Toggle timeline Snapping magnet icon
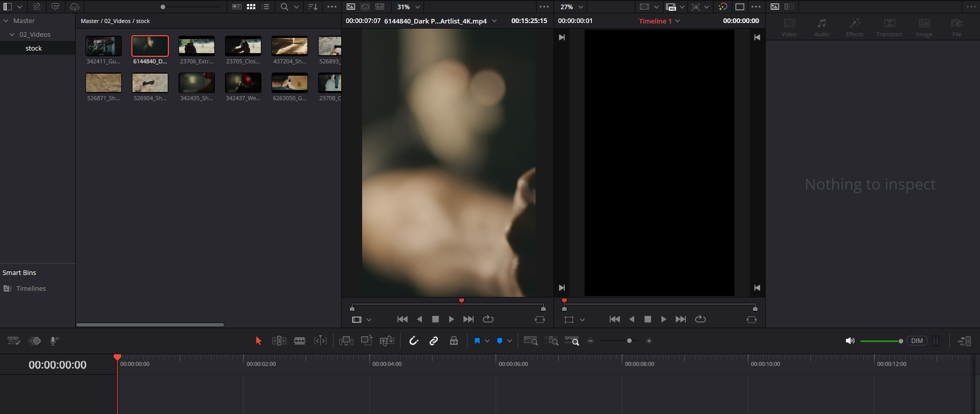980x414 pixels. (414, 341)
